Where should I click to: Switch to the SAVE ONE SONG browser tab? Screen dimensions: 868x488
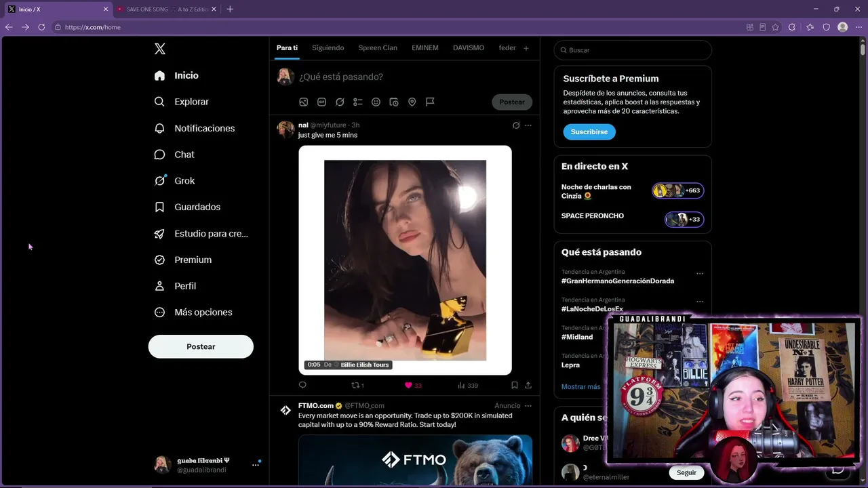tap(165, 9)
